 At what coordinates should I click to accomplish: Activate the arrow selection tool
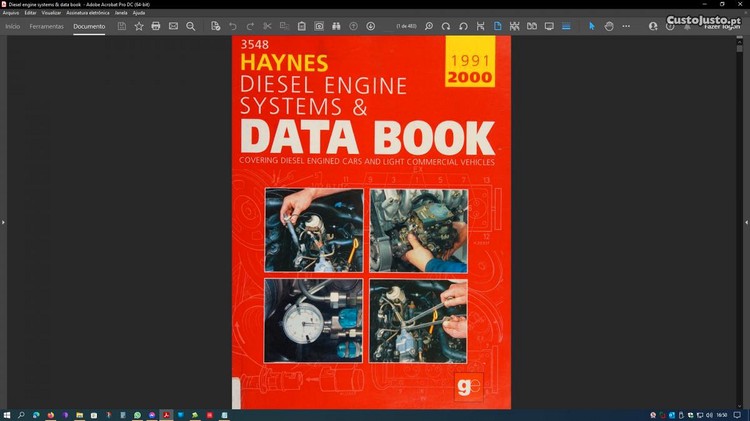[591, 26]
